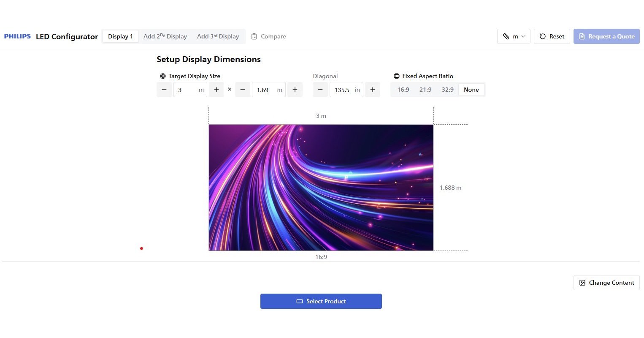Select the 21:9 aspect ratio
Viewport: 644px width, 338px height.
click(x=425, y=90)
